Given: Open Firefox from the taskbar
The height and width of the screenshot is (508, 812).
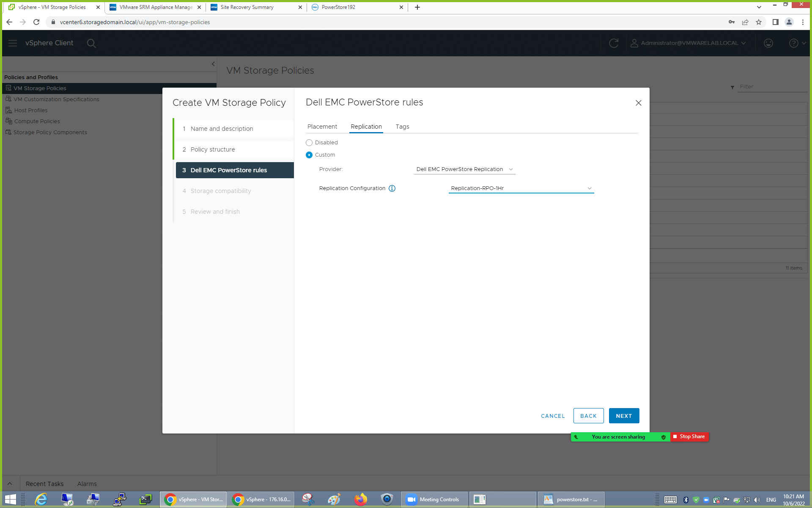Looking at the screenshot, I should [361, 500].
